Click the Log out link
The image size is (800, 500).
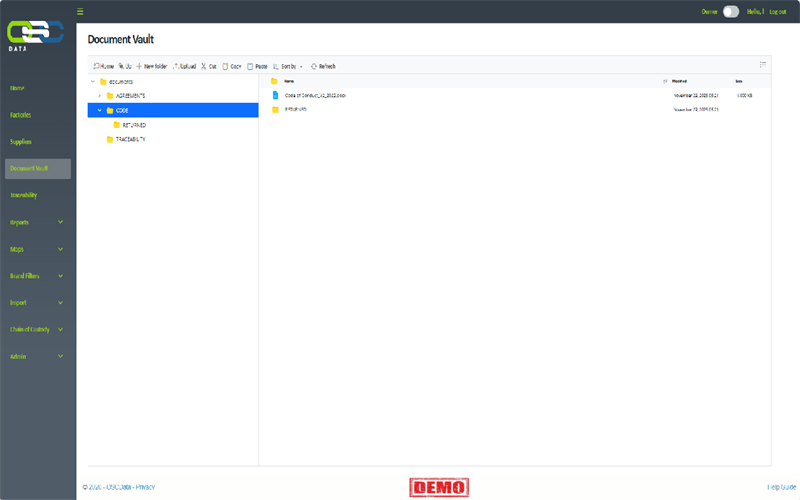[777, 12]
